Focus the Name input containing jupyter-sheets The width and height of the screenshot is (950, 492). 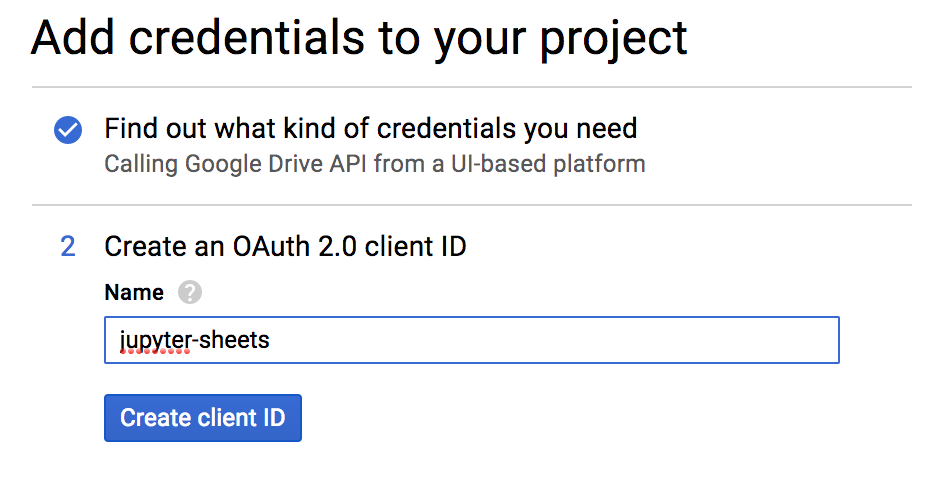[471, 340]
